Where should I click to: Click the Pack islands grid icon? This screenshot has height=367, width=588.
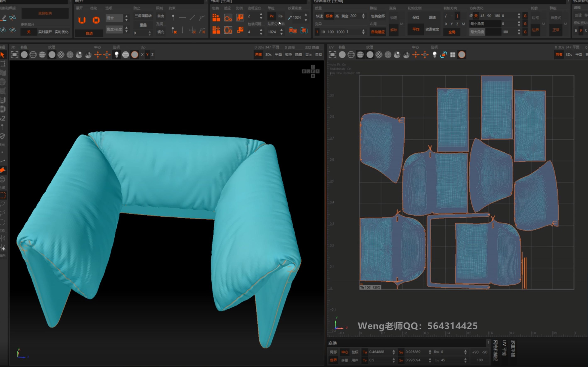pos(216,17)
